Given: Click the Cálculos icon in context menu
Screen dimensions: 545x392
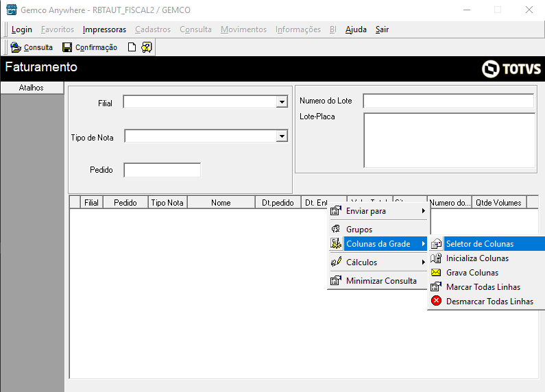Looking at the screenshot, I should tap(336, 262).
